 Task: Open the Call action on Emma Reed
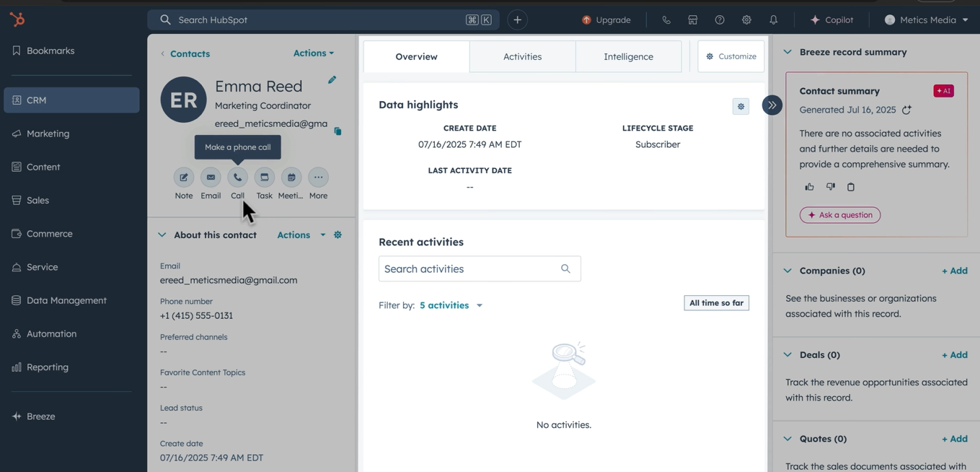[x=237, y=178]
